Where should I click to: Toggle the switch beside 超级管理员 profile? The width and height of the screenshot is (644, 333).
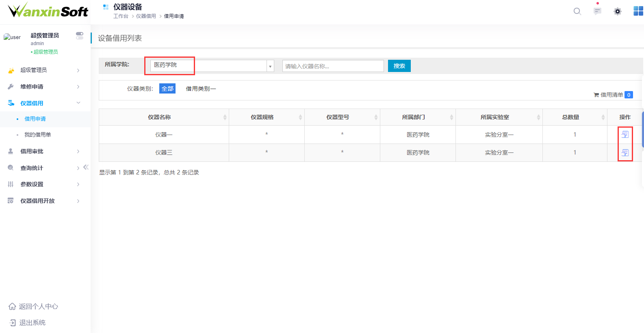(80, 36)
